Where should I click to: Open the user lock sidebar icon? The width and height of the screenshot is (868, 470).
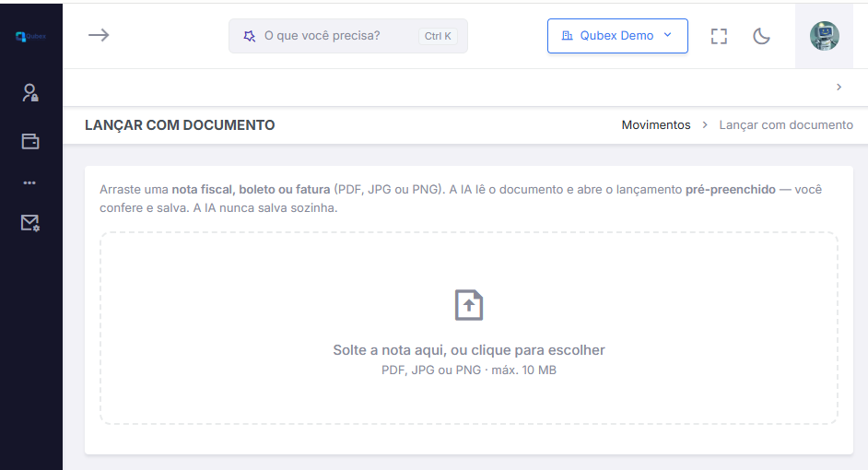tap(29, 93)
